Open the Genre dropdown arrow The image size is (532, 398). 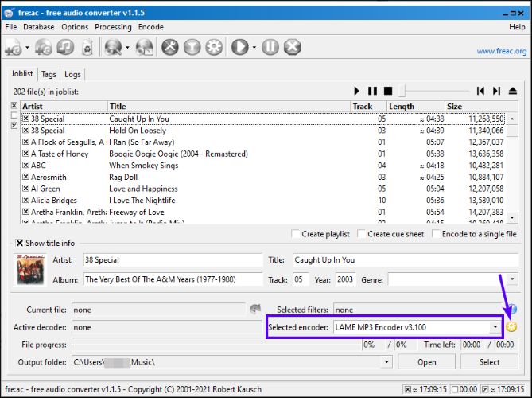click(x=512, y=279)
